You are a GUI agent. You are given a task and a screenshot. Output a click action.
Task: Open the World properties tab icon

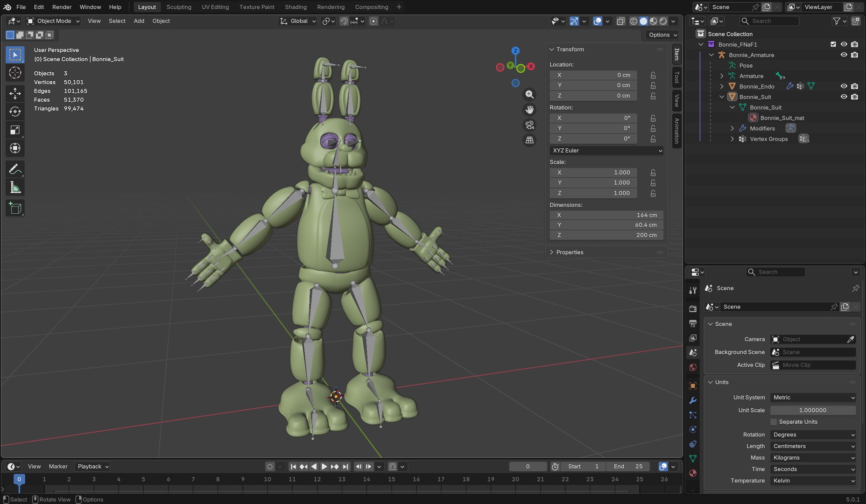coord(693,367)
